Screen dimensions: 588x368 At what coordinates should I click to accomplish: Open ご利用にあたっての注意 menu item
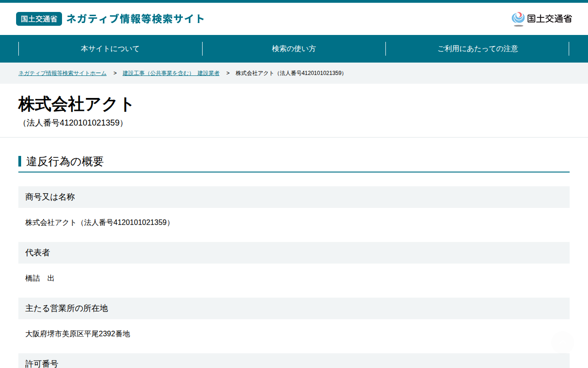click(478, 49)
